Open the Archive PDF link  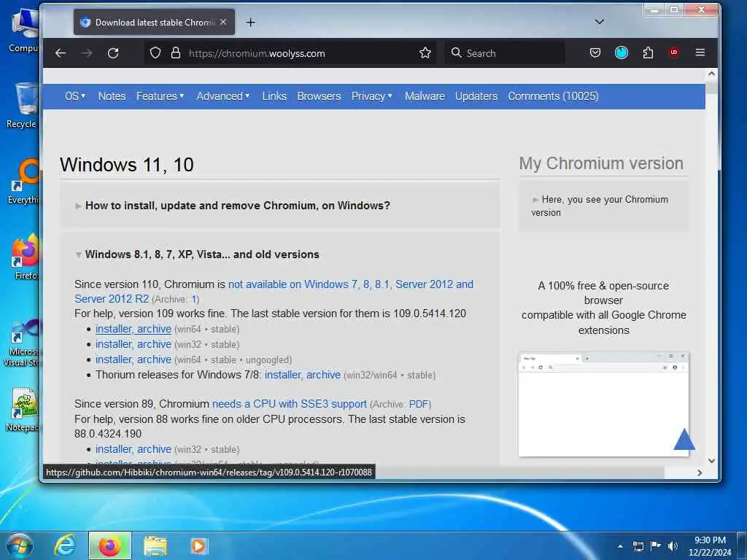(x=419, y=404)
